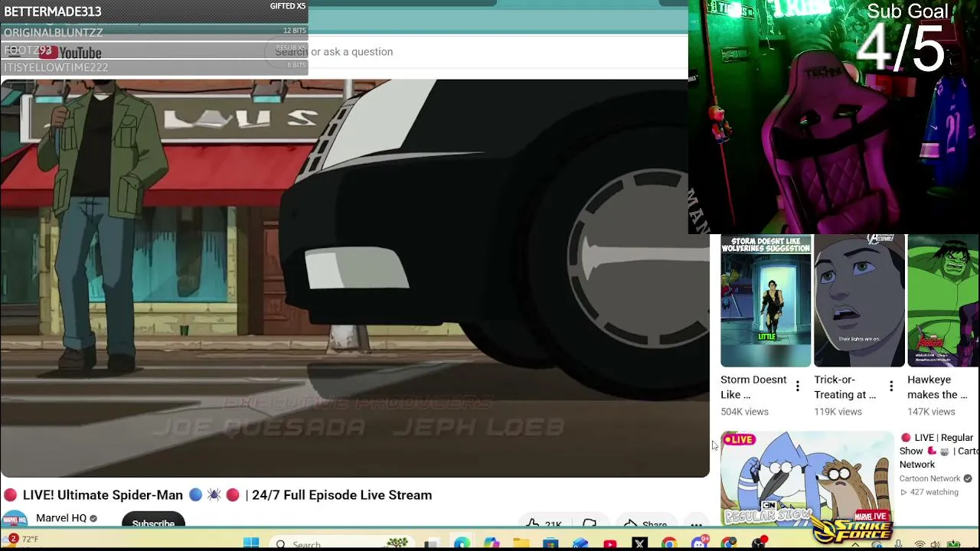
Task: Open YouTube app from taskbar
Action: click(610, 543)
